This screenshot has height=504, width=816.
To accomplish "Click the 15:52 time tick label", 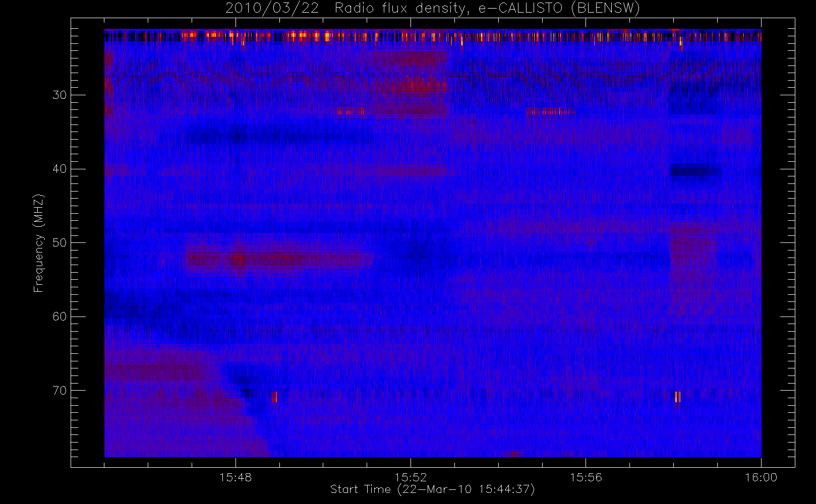I will click(411, 477).
